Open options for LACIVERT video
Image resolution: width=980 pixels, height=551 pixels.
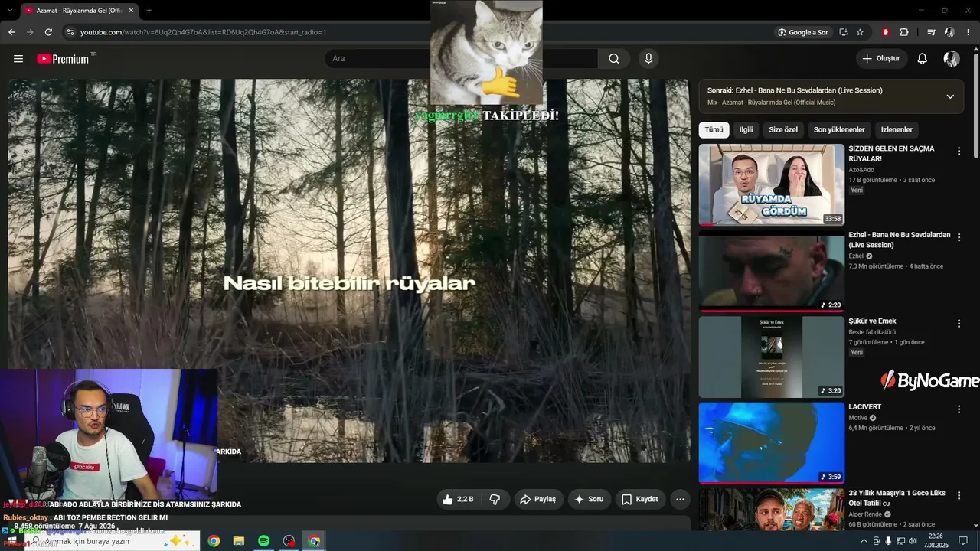pos(959,409)
